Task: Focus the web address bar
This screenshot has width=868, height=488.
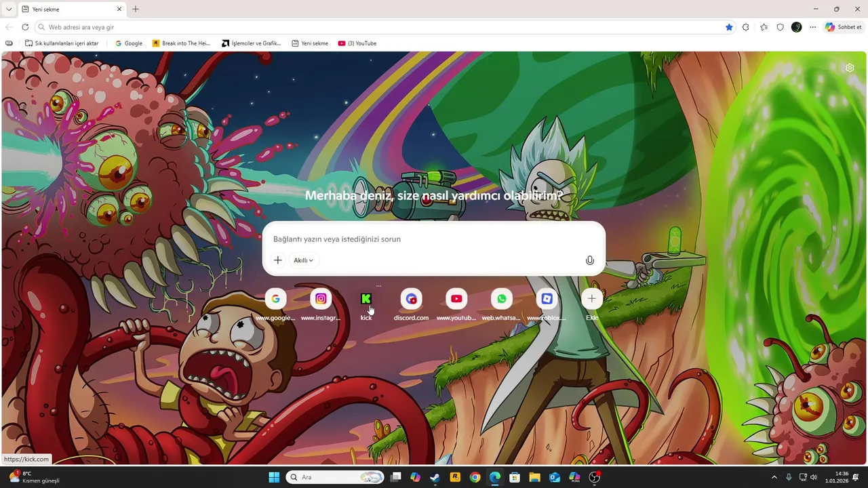Action: pyautogui.click(x=385, y=27)
